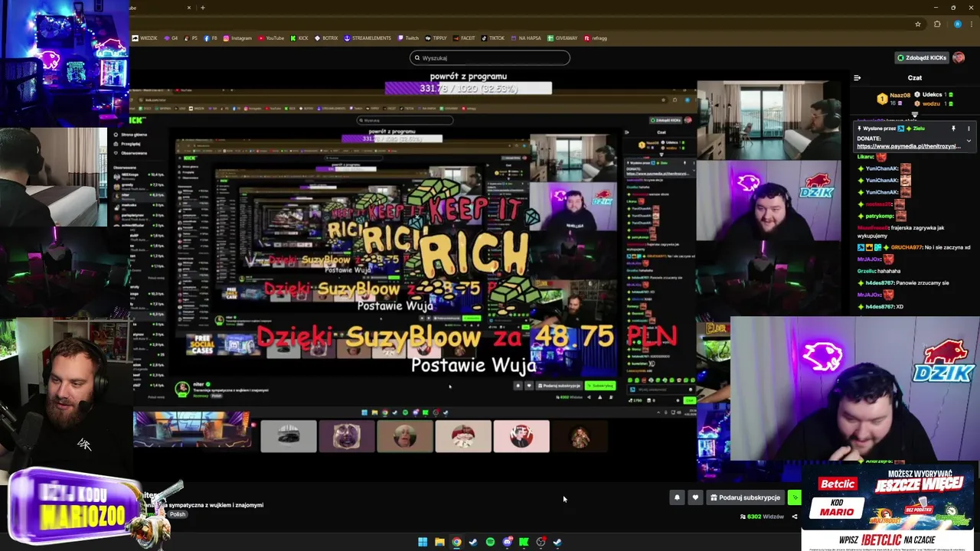The height and width of the screenshot is (551, 980).
Task: Click the share icon beside viewer count
Action: [x=794, y=517]
